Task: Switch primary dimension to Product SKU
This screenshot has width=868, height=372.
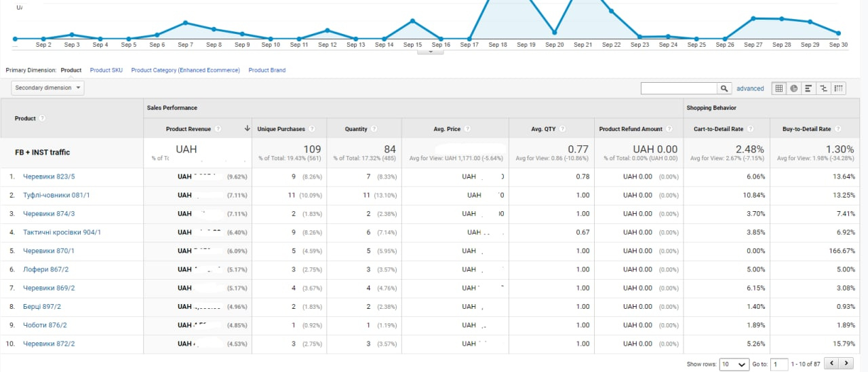Action: [106, 70]
